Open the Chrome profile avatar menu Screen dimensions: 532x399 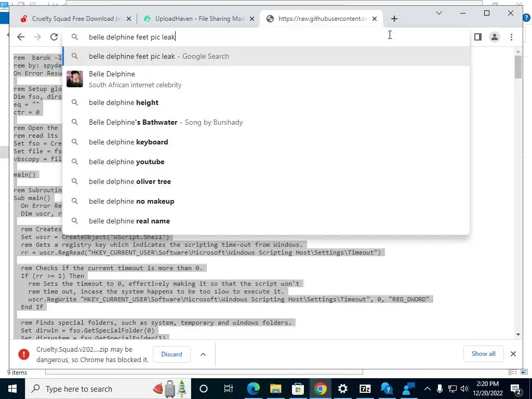[495, 37]
